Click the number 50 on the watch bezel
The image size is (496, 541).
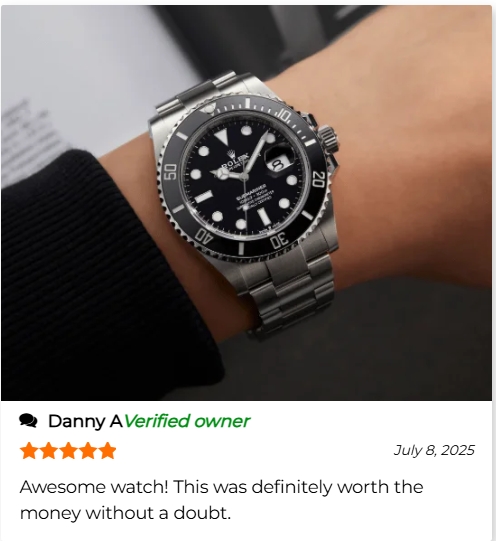click(x=171, y=171)
